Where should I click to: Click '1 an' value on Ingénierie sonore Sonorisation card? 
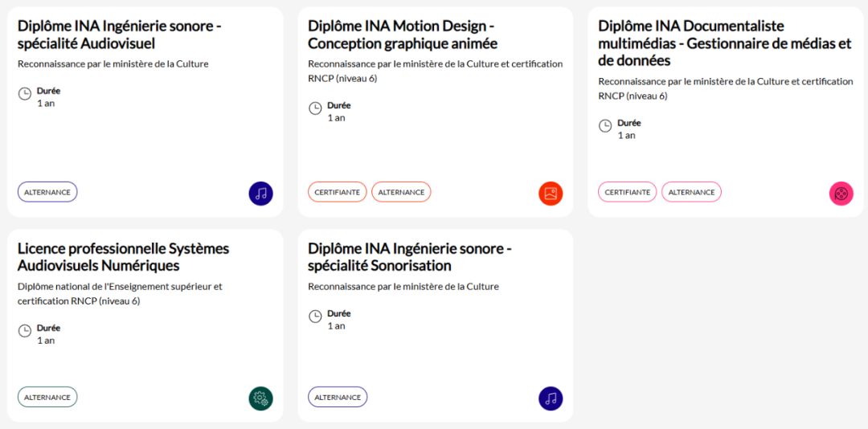point(336,325)
